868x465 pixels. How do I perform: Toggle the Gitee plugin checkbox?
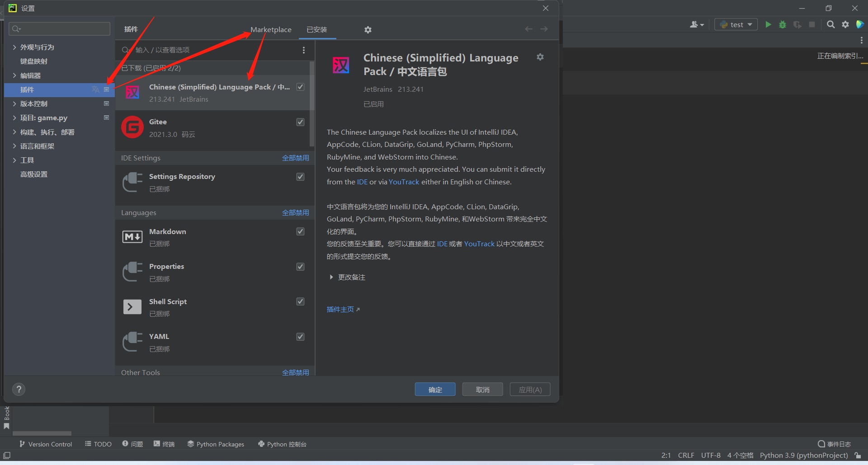[x=300, y=122]
